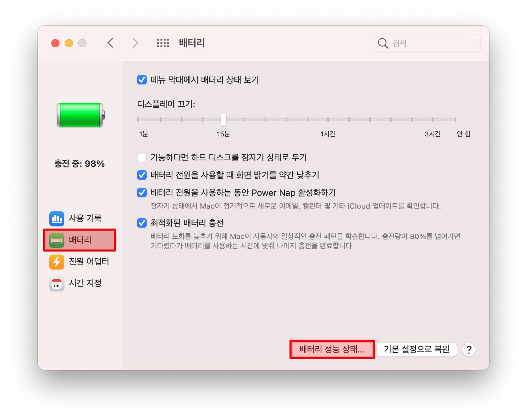Screen dimensions: 527x420
Task: Open the 사용 기록 sidebar section
Action: coord(80,218)
